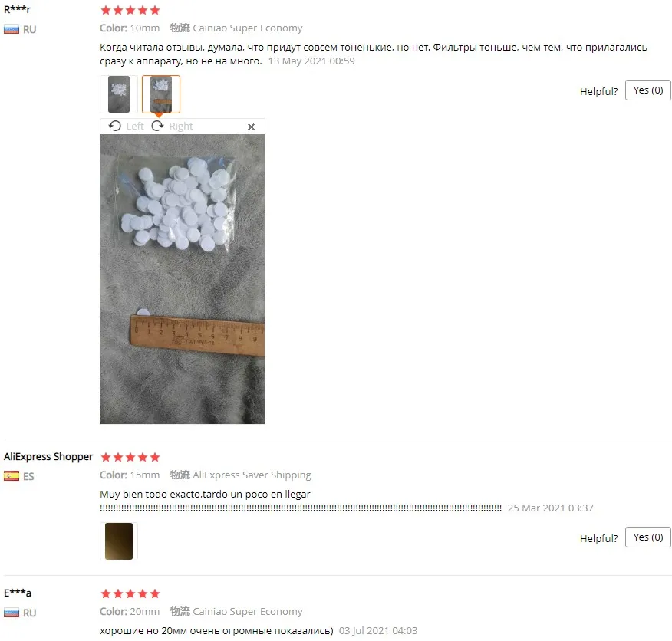
Task: Click star rating on E***a's review
Action: [x=130, y=593]
